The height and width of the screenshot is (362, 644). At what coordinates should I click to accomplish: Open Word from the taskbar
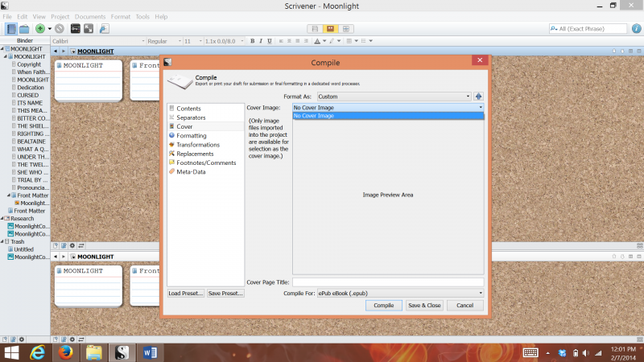(x=150, y=352)
